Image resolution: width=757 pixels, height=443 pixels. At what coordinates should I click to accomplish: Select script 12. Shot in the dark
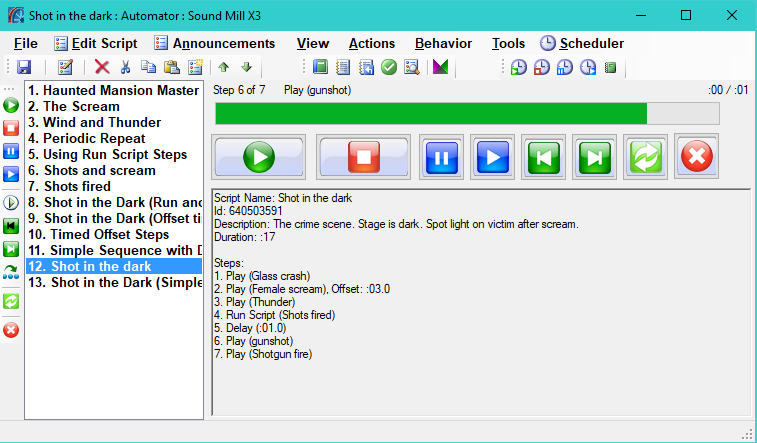(x=114, y=266)
